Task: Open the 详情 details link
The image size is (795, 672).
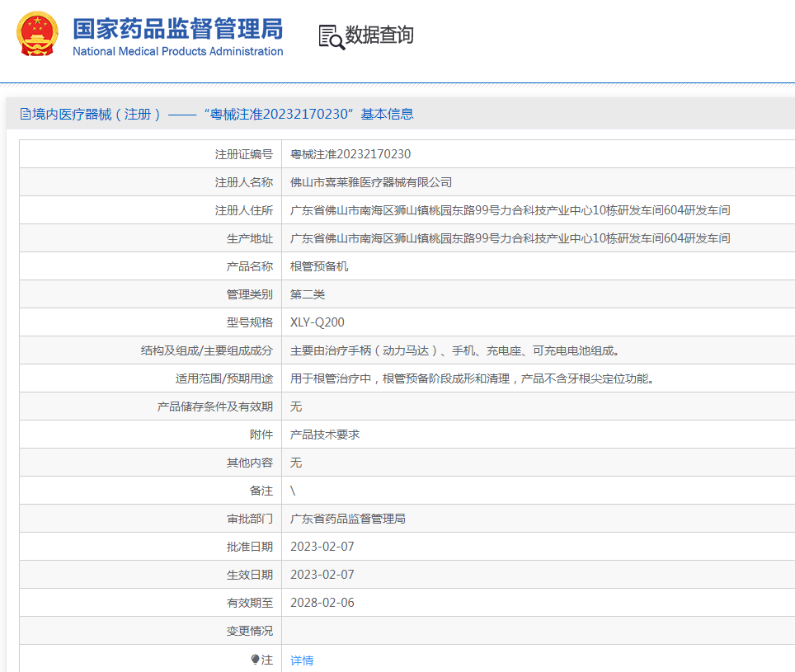Action: [302, 660]
